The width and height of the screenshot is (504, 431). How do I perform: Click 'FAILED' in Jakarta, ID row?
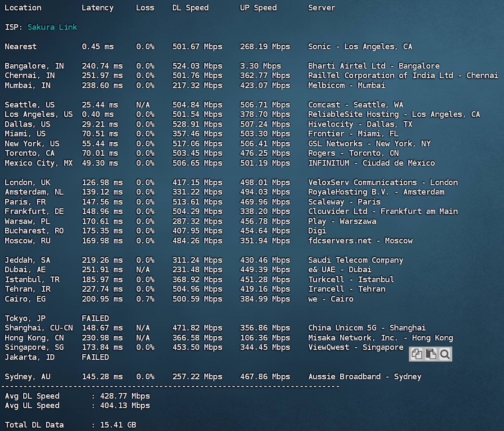tap(95, 357)
